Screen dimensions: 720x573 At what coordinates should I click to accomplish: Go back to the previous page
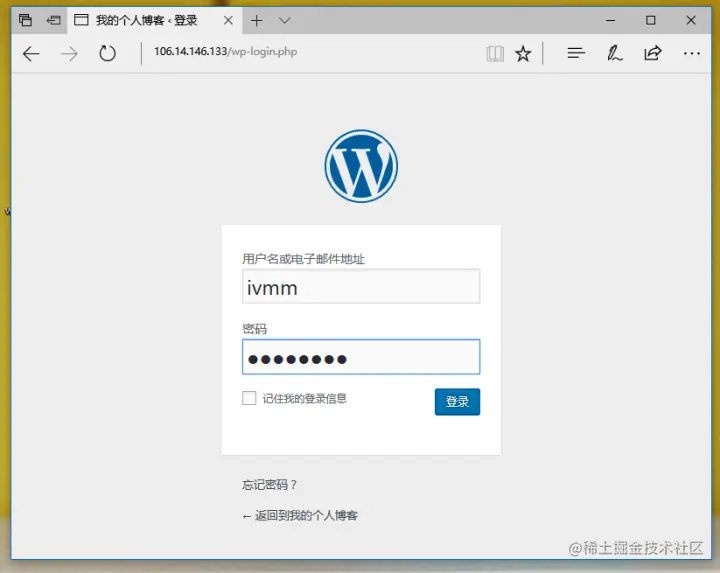point(31,54)
